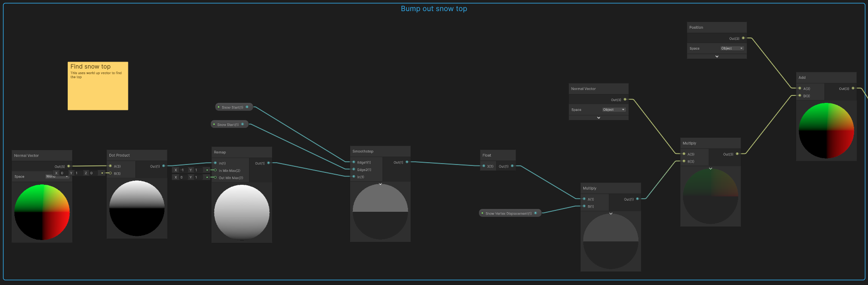Click the Out Min Max(2) port on Remap
Image resolution: width=868 pixels, height=285 pixels.
click(215, 177)
